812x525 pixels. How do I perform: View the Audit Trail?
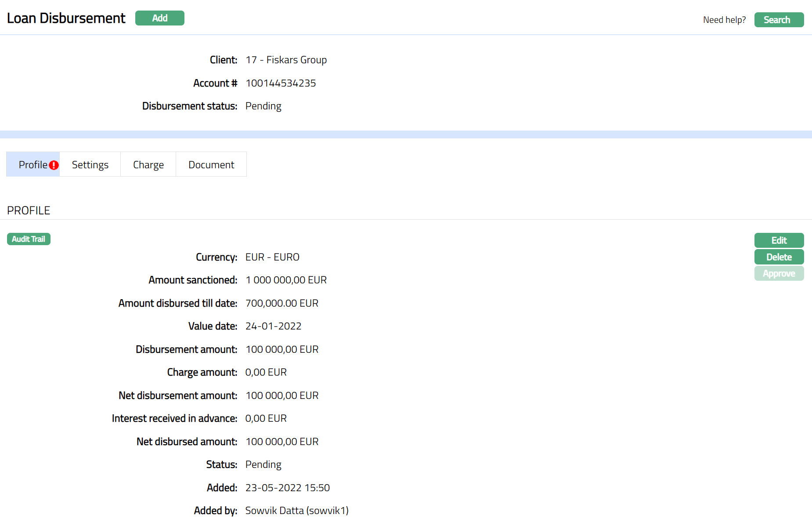click(x=29, y=239)
